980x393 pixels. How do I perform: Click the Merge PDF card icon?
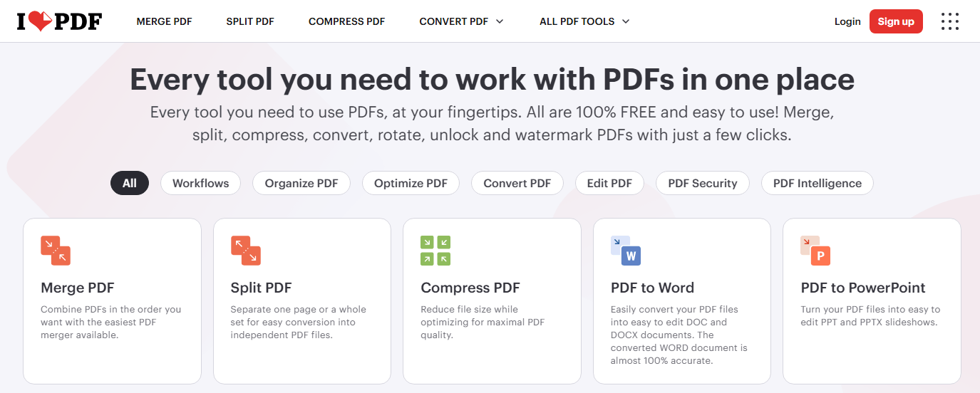tap(56, 251)
